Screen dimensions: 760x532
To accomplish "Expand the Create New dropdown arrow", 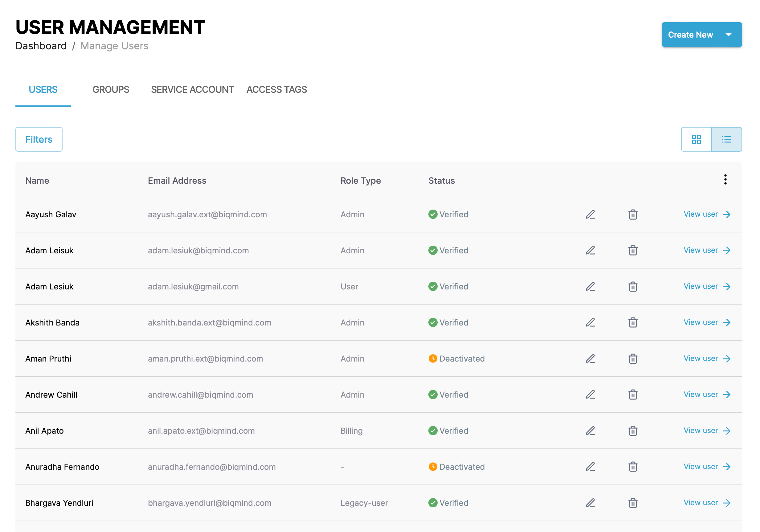I will click(x=728, y=35).
